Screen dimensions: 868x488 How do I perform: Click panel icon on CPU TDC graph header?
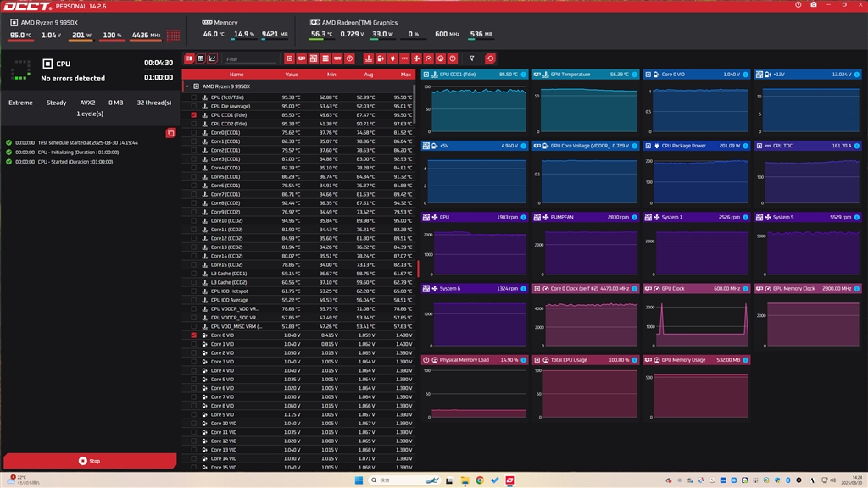759,146
